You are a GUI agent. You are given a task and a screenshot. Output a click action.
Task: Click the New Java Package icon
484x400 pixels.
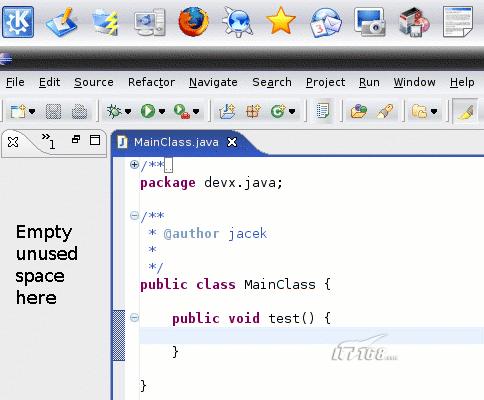point(253,111)
